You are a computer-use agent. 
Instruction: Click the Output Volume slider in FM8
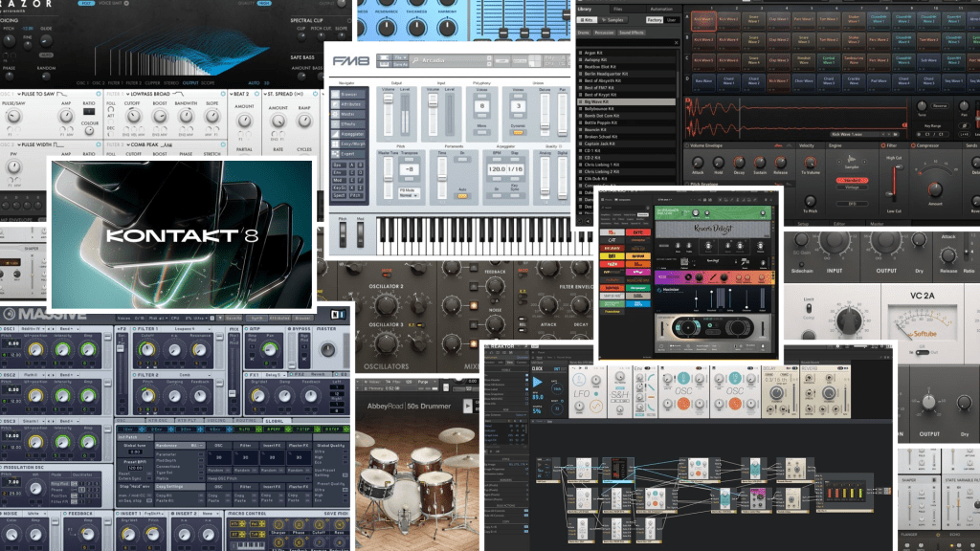[387, 105]
